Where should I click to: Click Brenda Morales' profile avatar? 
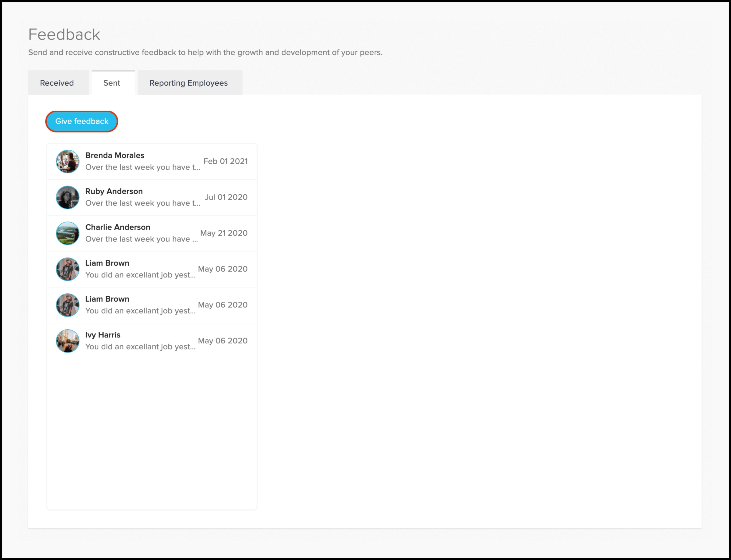pyautogui.click(x=68, y=161)
